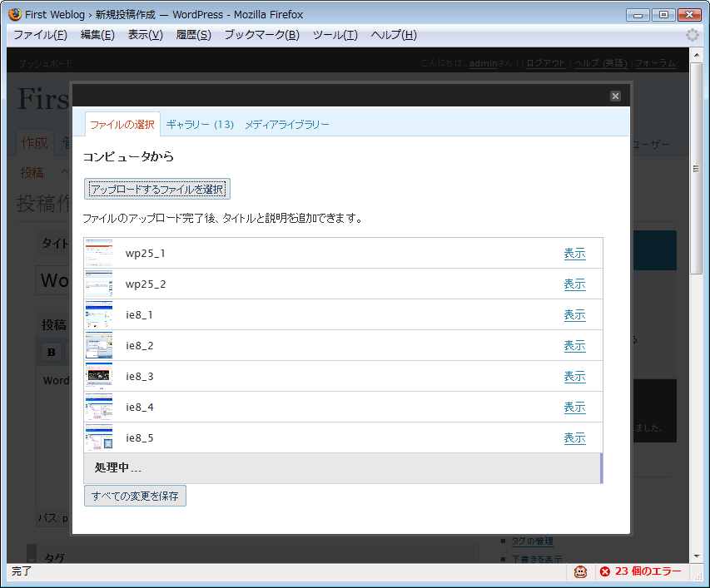Close the media upload dialog with X
The height and width of the screenshot is (588, 710).
[615, 96]
